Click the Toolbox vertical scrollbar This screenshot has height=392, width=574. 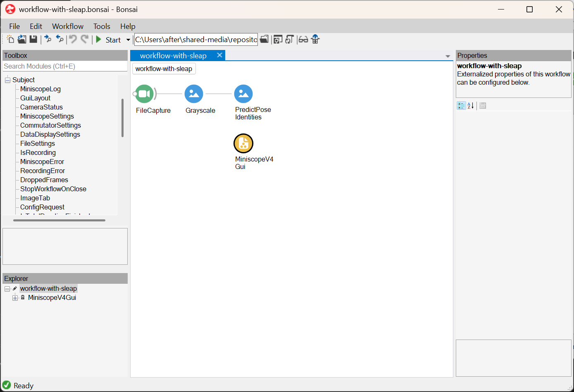[122, 118]
